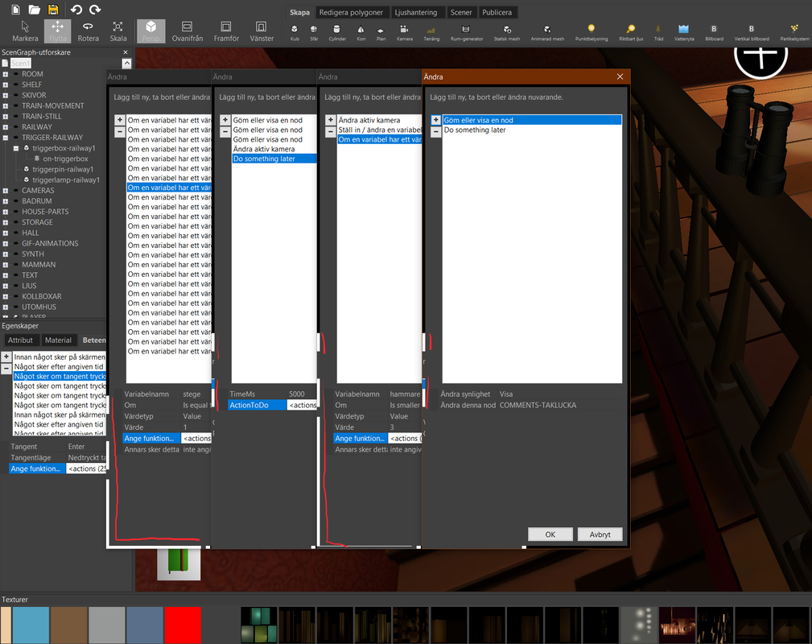Expand the GIF-ANIMATIONS node

pos(5,243)
